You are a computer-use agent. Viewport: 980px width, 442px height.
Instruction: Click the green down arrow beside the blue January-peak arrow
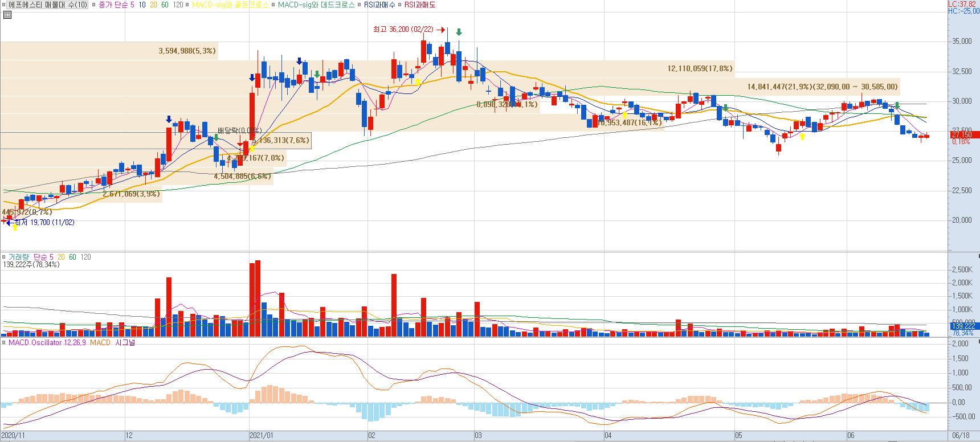tap(317, 74)
